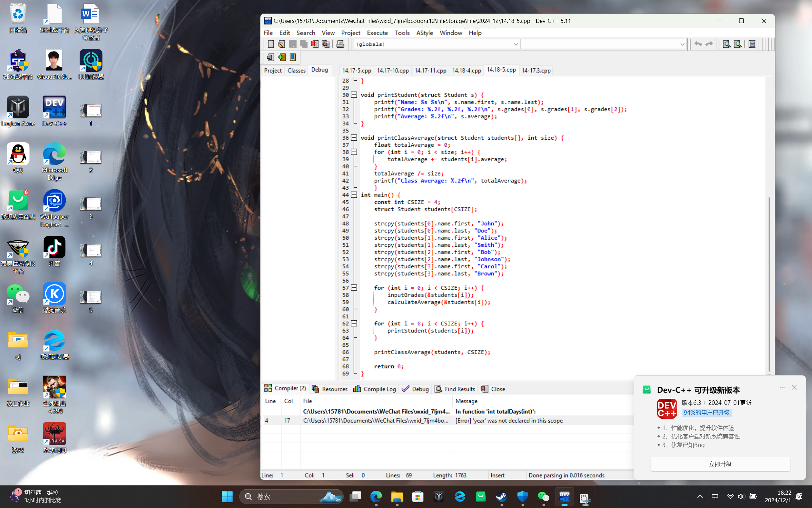This screenshot has height=508, width=812.
Task: Click the toolbar icon right of Replace
Action: pyautogui.click(x=752, y=44)
